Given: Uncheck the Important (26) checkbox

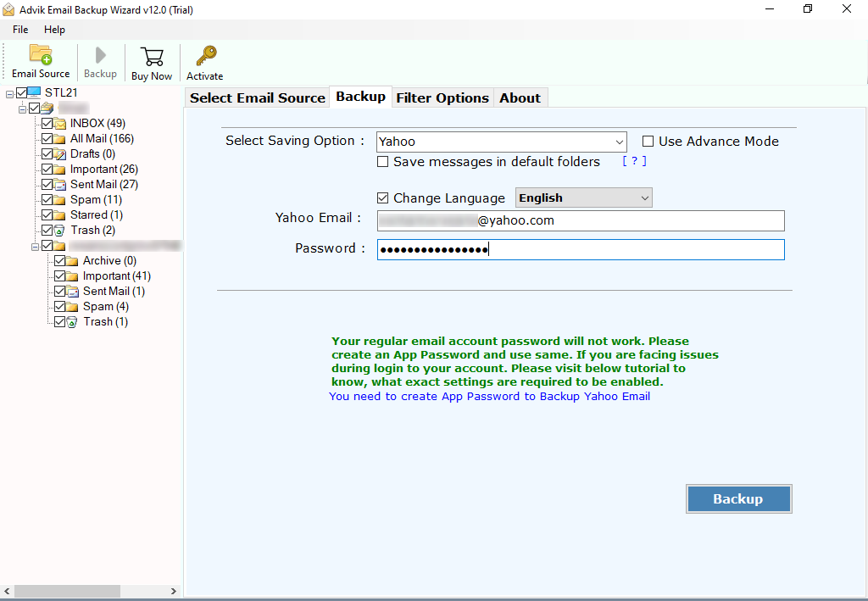Looking at the screenshot, I should tap(47, 170).
